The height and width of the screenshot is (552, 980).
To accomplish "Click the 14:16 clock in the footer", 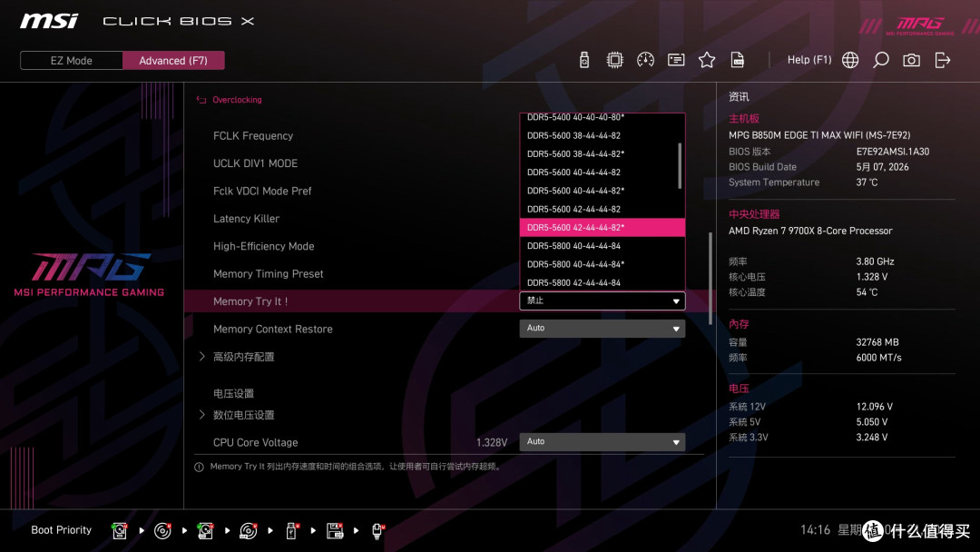I will (816, 530).
